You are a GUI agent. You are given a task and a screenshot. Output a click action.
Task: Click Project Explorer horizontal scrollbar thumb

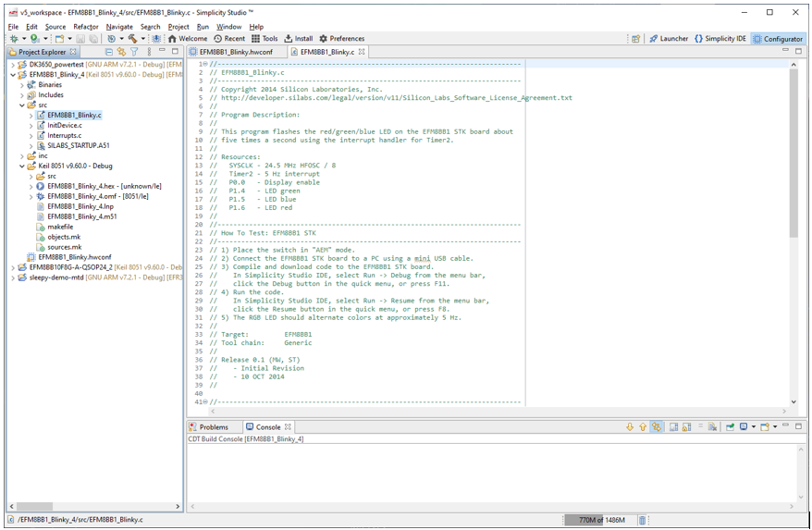tap(35, 506)
